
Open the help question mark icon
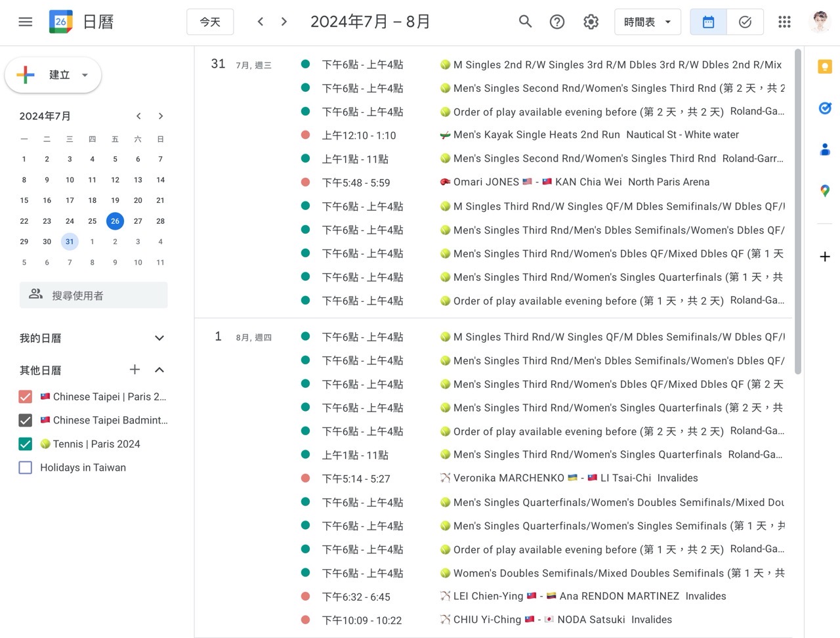(557, 22)
